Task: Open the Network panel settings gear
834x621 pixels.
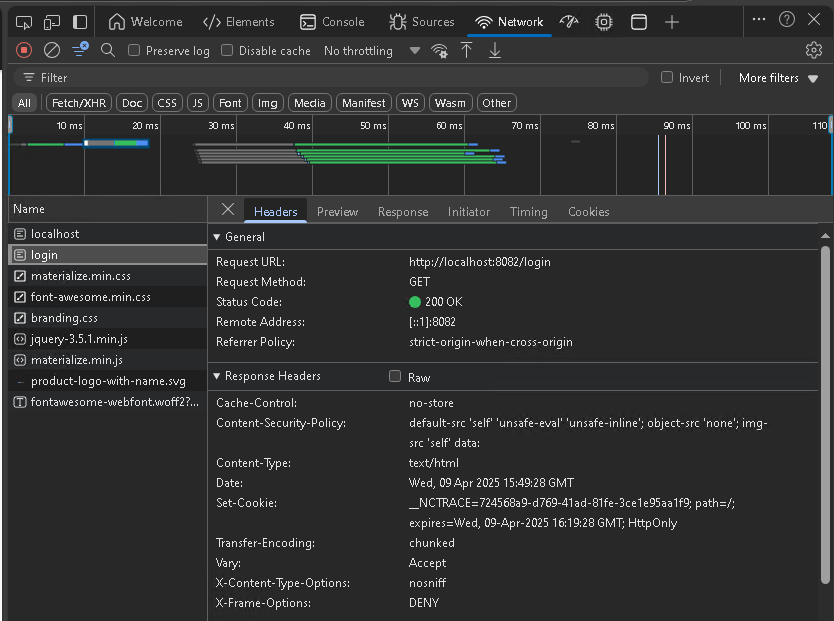Action: click(x=815, y=50)
